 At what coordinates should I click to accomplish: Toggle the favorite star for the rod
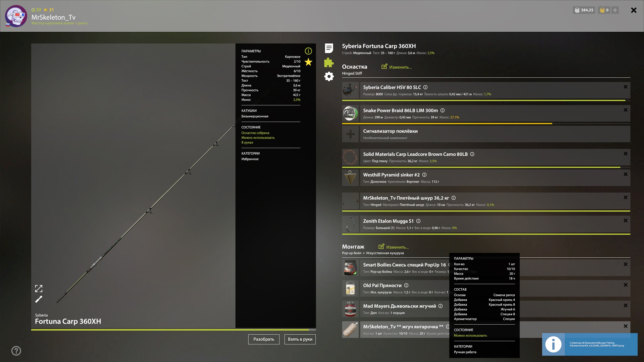point(308,62)
